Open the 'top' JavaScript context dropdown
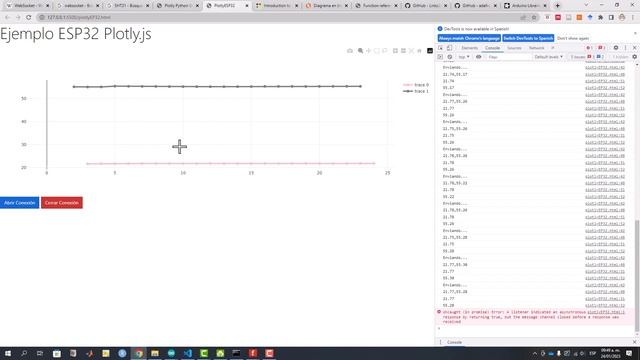This screenshot has height=360, width=640. tap(464, 57)
